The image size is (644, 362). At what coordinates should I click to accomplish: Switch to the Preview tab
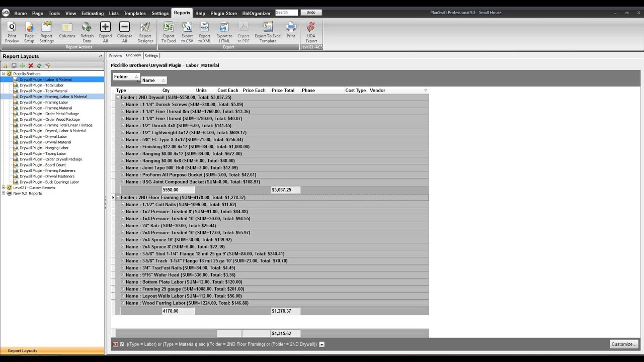[x=115, y=56]
